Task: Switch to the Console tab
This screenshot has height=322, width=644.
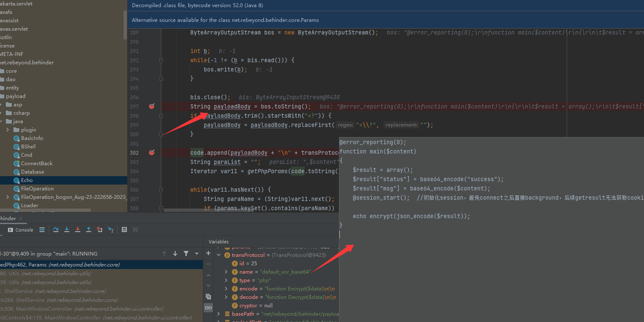Action: (x=21, y=230)
